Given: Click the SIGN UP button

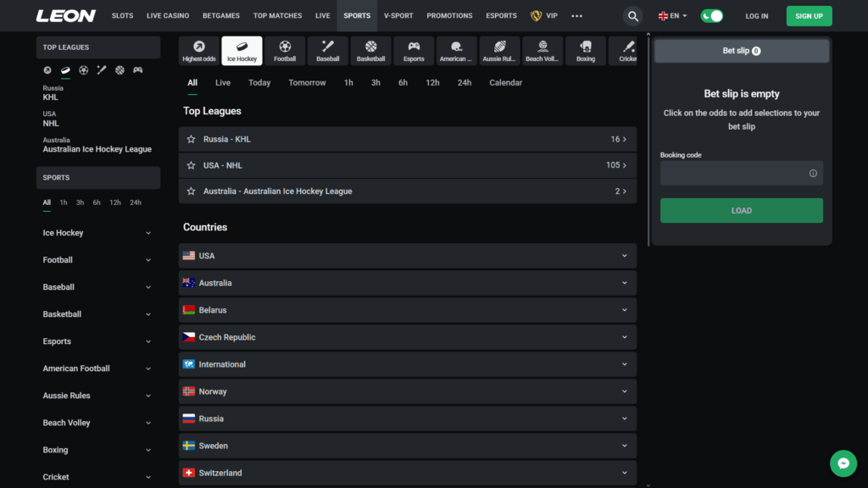Looking at the screenshot, I should tap(809, 15).
